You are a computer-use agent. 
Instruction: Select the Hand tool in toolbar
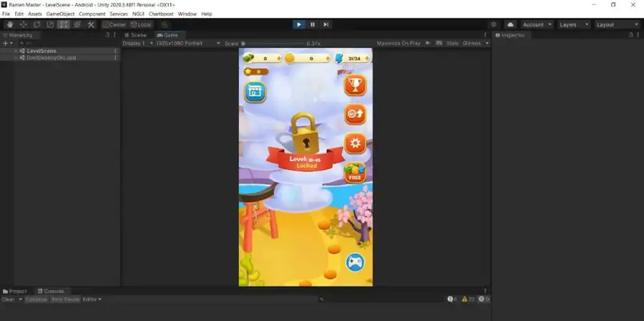tap(9, 24)
